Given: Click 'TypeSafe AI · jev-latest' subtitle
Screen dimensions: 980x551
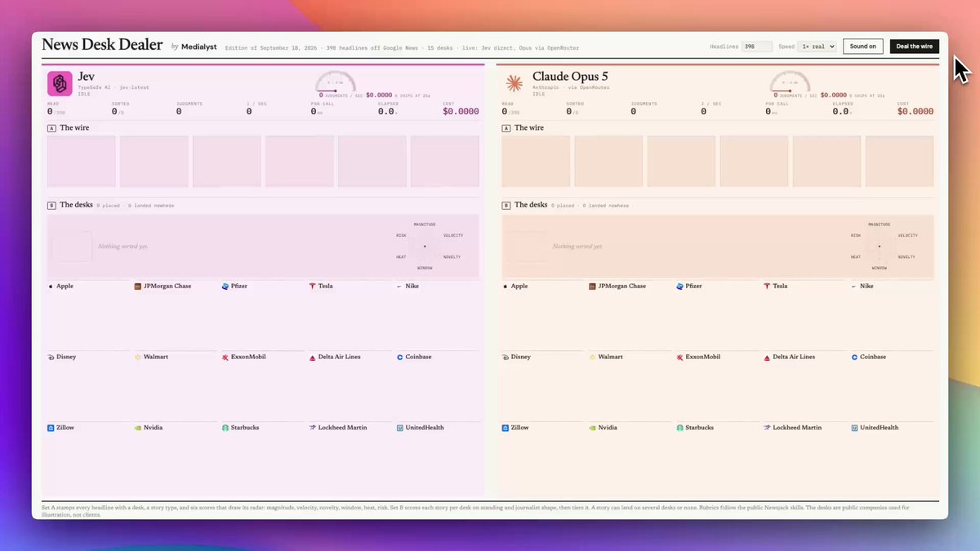Looking at the screenshot, I should [114, 87].
